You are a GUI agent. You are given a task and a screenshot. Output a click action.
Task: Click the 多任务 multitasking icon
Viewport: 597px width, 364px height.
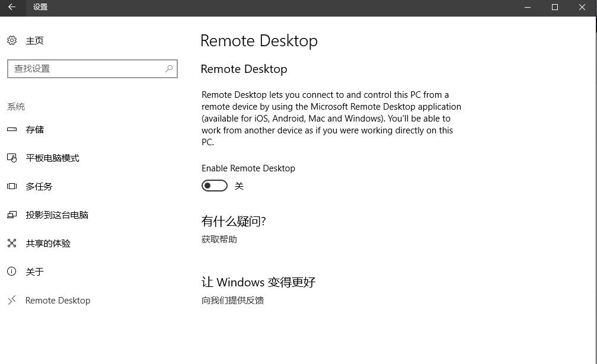click(12, 186)
